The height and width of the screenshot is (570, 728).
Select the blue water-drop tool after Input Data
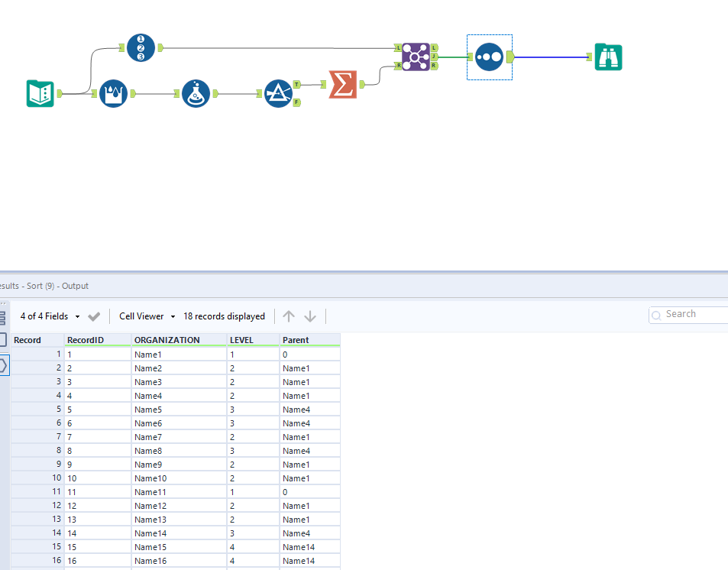pos(113,93)
